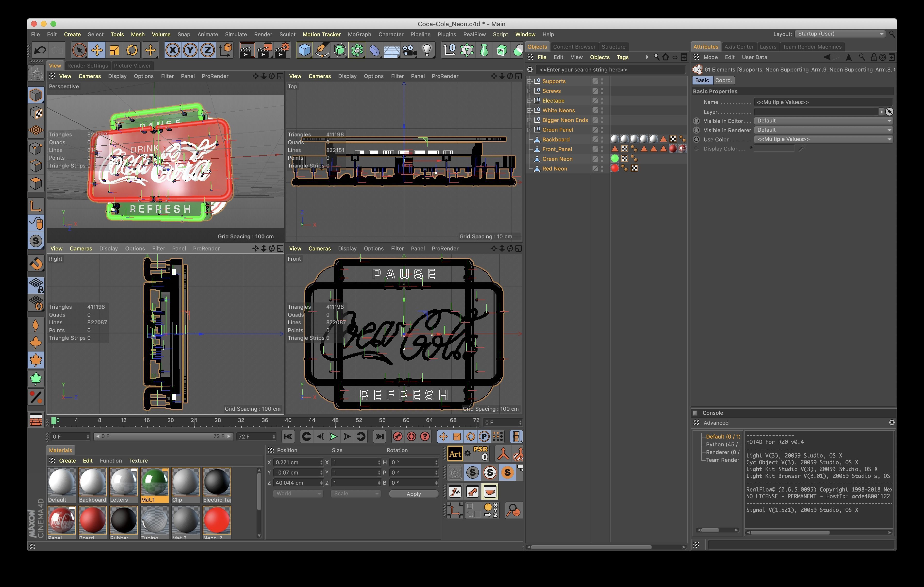
Task: Switch to the Layers tab
Action: coord(768,47)
